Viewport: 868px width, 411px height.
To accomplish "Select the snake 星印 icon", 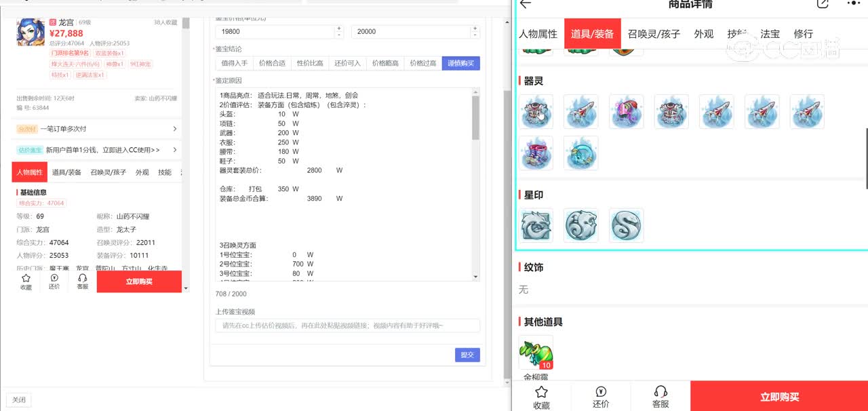I will (626, 225).
